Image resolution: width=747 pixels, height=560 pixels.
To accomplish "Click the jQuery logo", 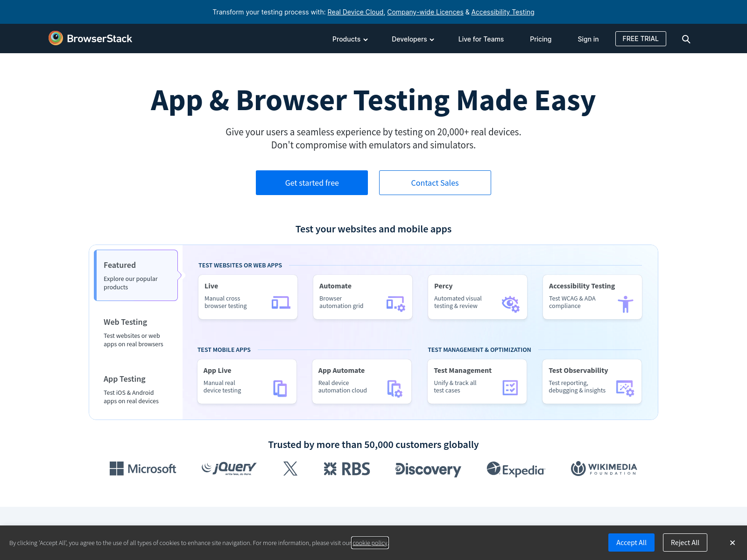I will (229, 468).
